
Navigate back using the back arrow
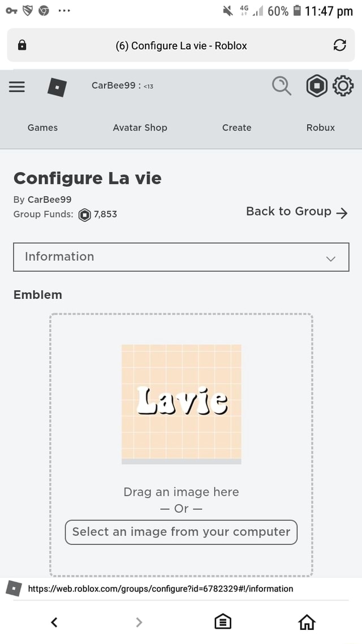tap(54, 621)
